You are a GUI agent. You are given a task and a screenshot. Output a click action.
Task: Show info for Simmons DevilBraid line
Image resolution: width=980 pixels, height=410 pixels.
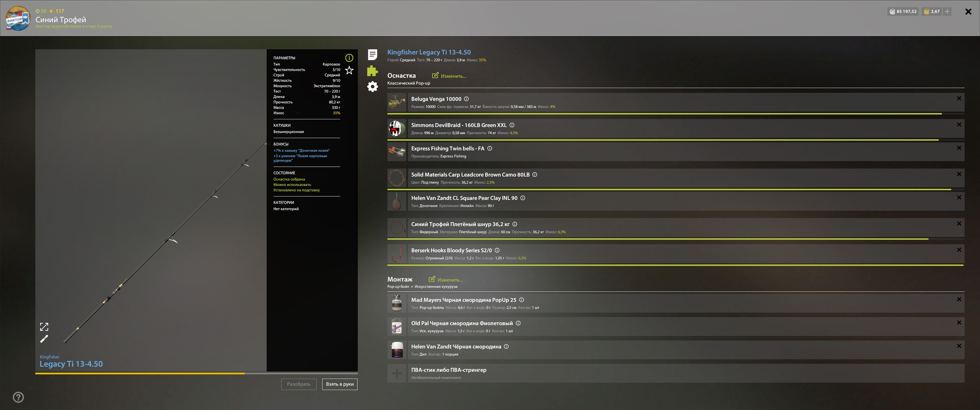pos(512,125)
